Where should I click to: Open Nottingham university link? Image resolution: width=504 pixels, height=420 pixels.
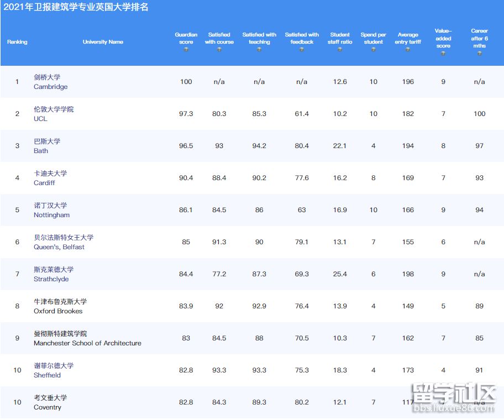pyautogui.click(x=51, y=215)
